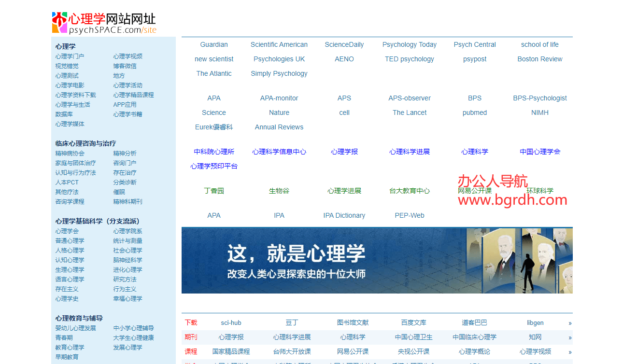The height and width of the screenshot is (364, 637).
Task: Open the 知网 journal link
Action: pyautogui.click(x=535, y=337)
